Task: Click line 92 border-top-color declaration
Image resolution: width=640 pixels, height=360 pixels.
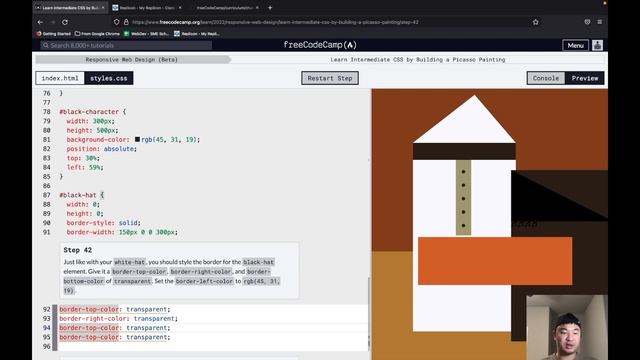Action: (x=115, y=309)
